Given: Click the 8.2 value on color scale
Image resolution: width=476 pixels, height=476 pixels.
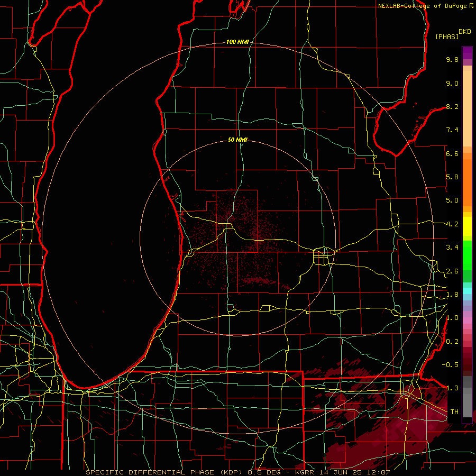Looking at the screenshot, I should coord(452,106).
